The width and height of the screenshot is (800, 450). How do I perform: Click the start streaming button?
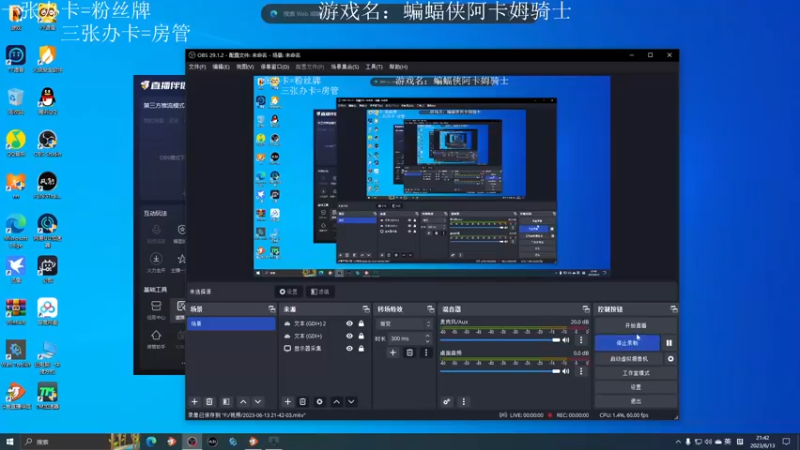636,326
